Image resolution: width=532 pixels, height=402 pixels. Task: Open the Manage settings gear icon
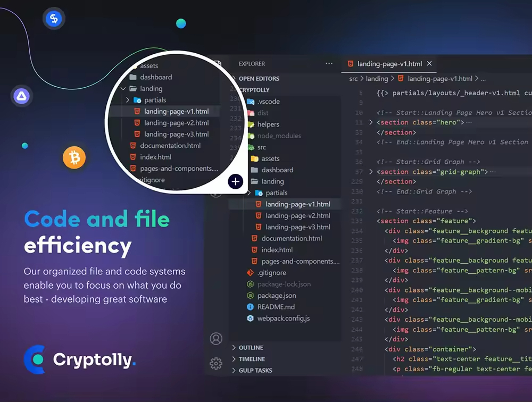click(216, 364)
